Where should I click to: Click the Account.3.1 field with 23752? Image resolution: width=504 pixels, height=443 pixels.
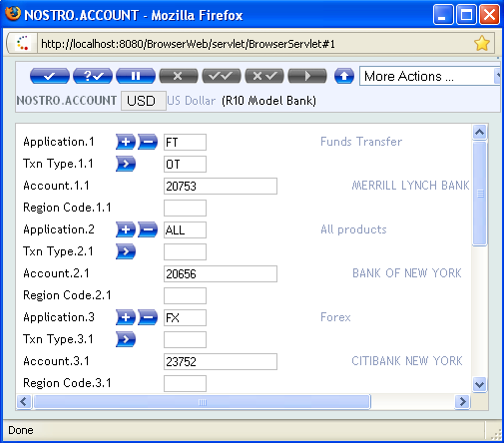[x=221, y=361]
